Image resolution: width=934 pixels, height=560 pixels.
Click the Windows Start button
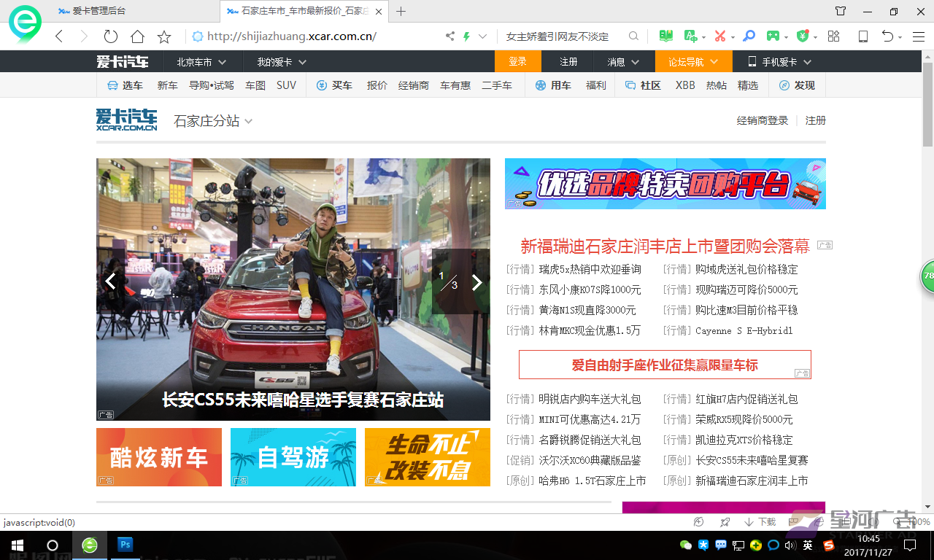(18, 545)
